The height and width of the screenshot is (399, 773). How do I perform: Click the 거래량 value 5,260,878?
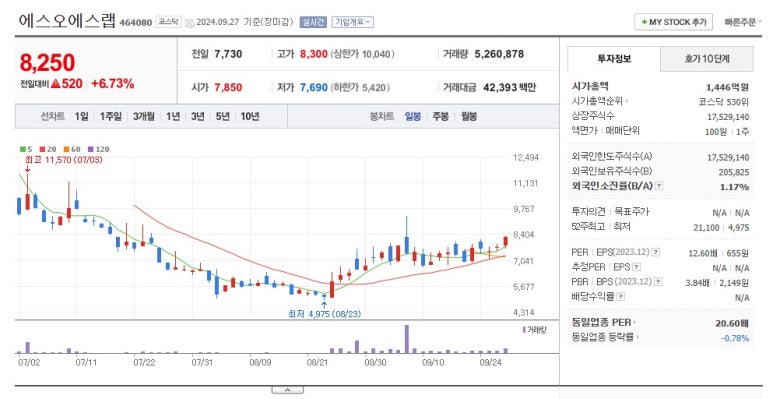click(499, 54)
